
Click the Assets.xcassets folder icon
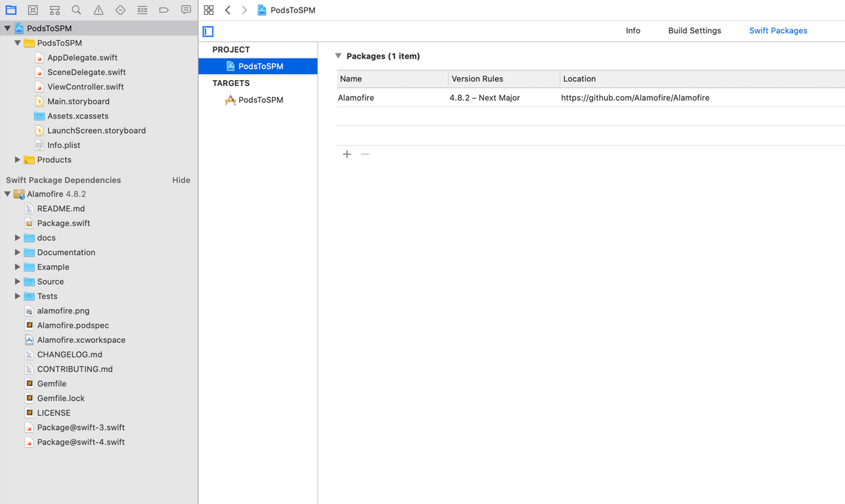tap(39, 116)
